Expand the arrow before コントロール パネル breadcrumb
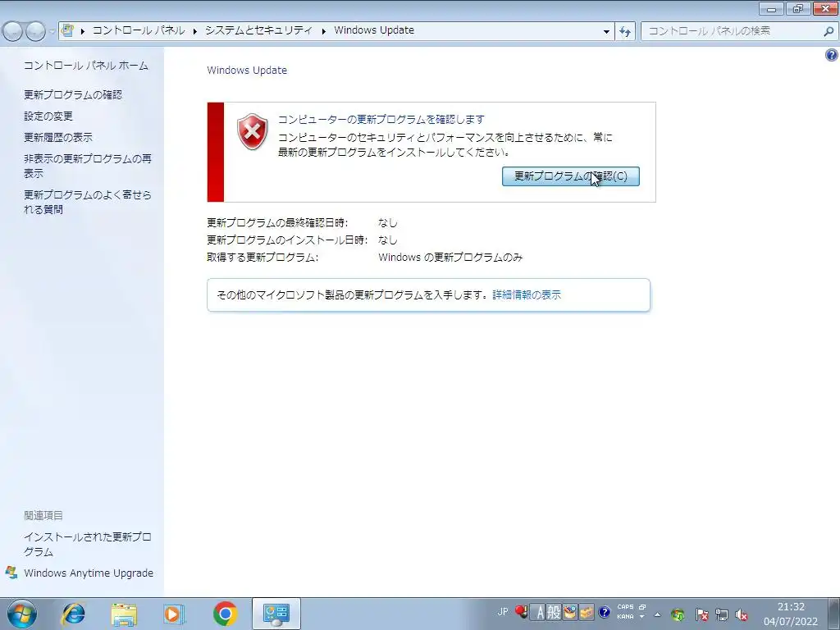840x630 pixels. coord(83,31)
